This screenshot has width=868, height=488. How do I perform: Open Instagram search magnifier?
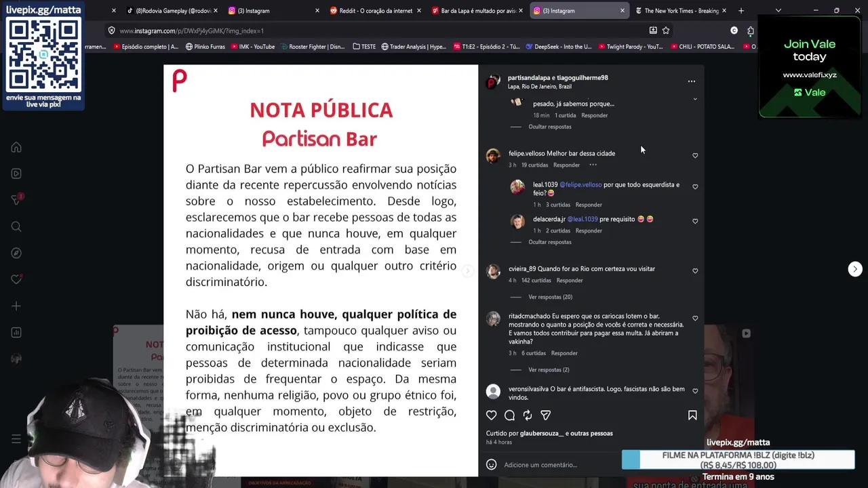point(16,226)
